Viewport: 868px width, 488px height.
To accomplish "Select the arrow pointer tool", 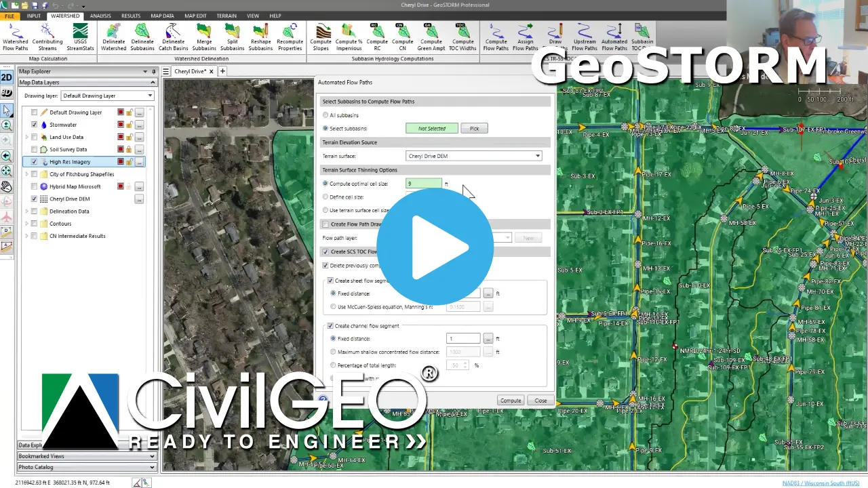I will 7,110.
